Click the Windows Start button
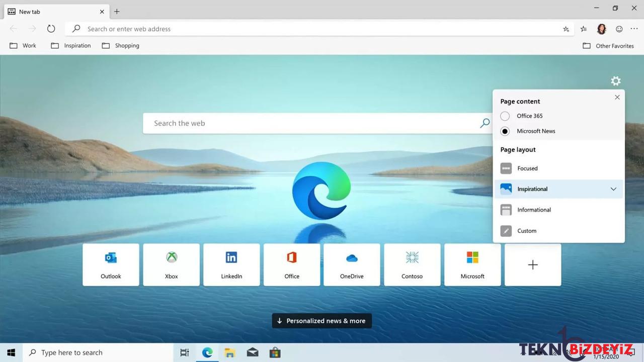The height and width of the screenshot is (362, 644). click(11, 352)
